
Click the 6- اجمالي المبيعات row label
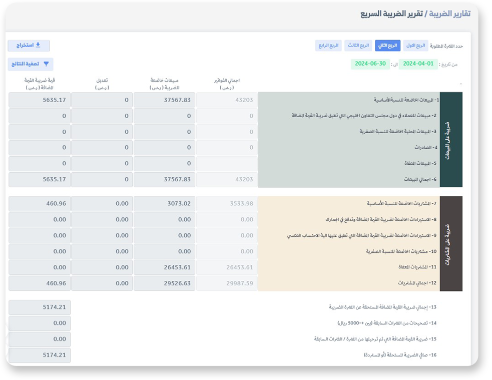pyautogui.click(x=420, y=180)
